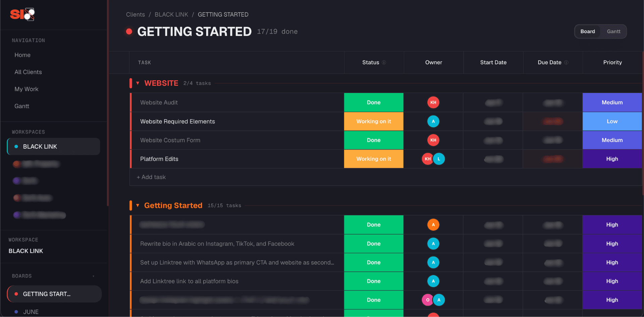Click the KH owner avatar on Website Audit
Viewport: 644px width, 317px height.
tap(433, 102)
